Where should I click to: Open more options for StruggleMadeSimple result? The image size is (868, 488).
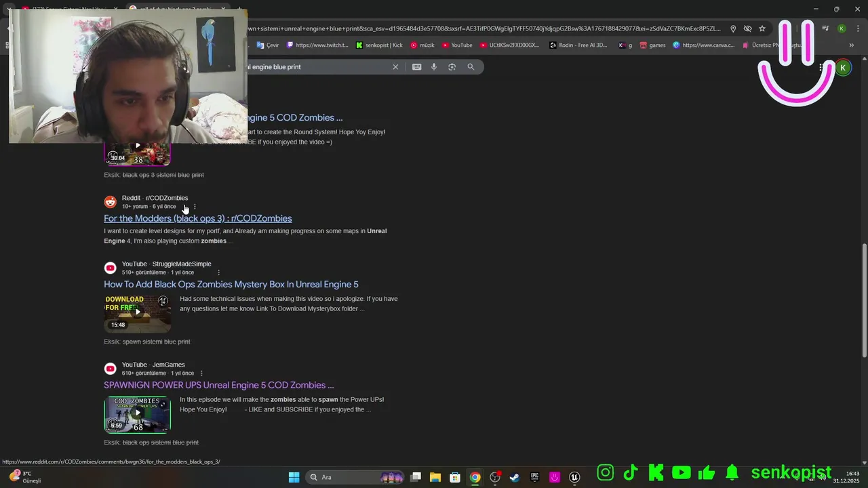tap(218, 272)
